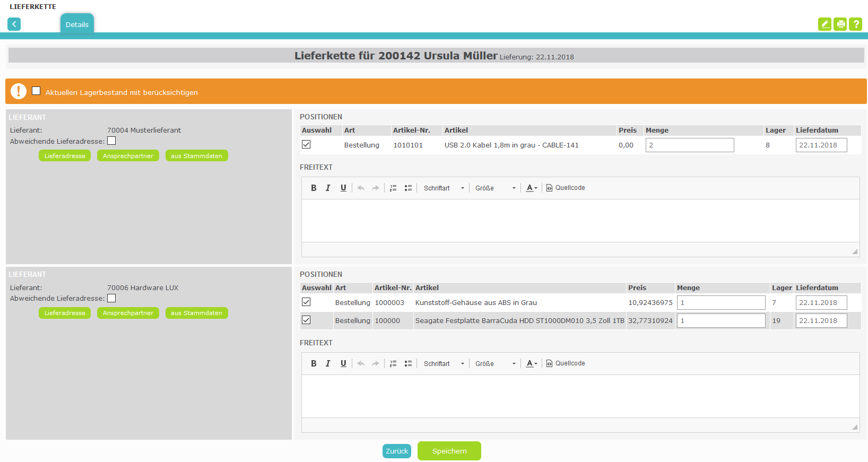This screenshot has width=868, height=462.
Task: Click the Menge field for Seagate Festplatte
Action: (x=721, y=320)
